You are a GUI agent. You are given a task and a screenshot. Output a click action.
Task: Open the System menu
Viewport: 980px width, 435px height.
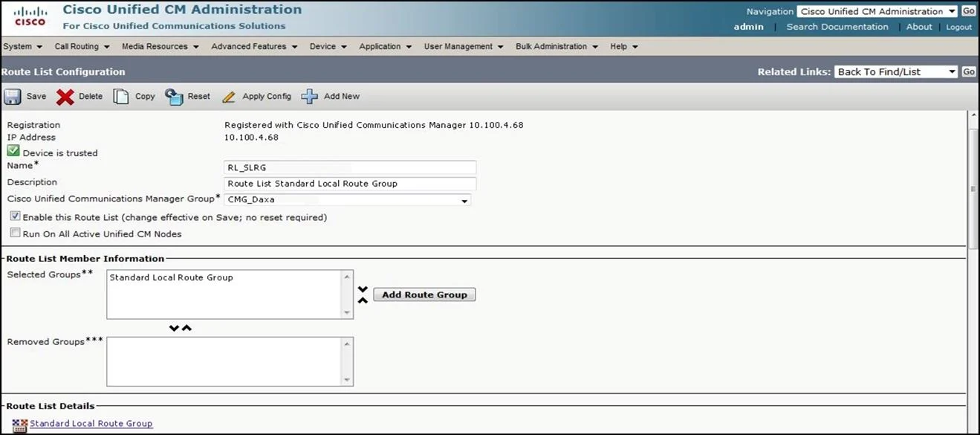tap(22, 46)
